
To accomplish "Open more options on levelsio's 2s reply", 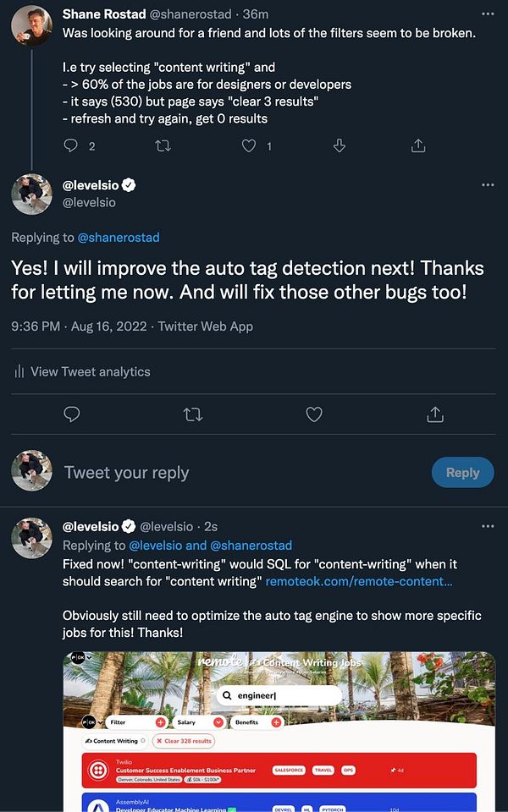I will click(x=488, y=526).
